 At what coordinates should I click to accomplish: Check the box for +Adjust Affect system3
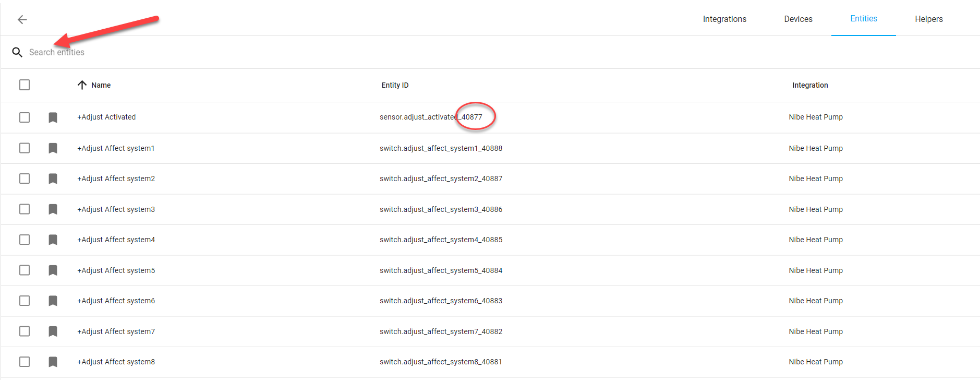25,209
